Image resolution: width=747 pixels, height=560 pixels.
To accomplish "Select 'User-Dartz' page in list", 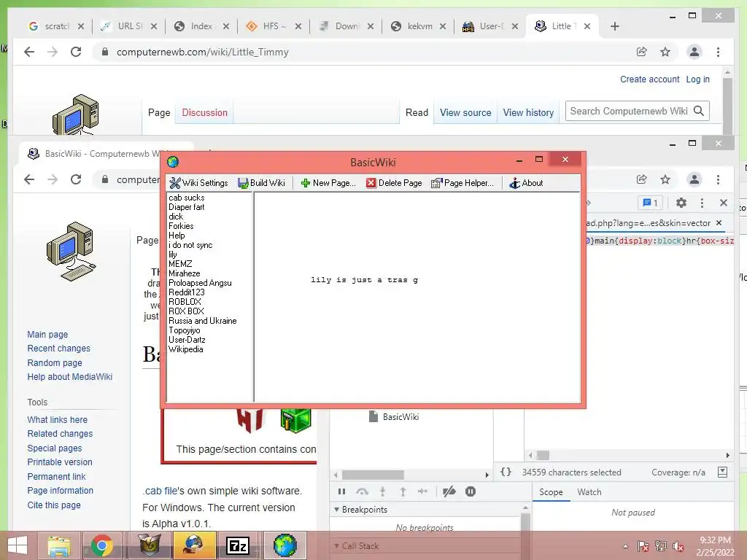I will pos(187,340).
